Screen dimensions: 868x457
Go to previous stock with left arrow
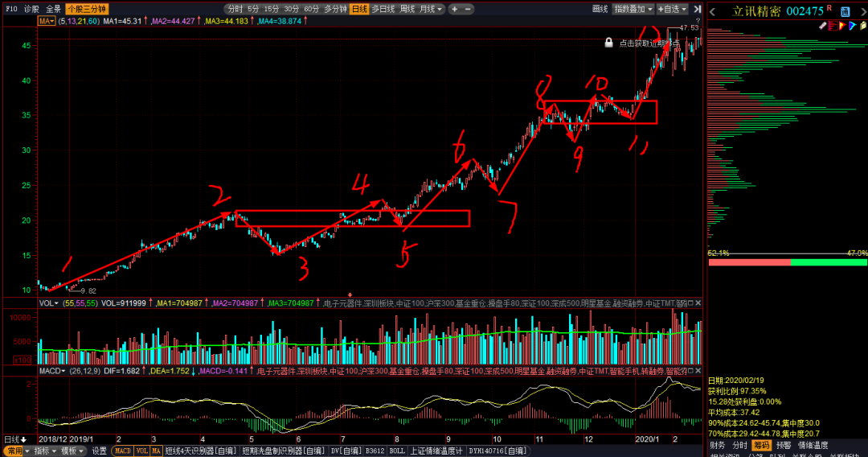coord(713,11)
